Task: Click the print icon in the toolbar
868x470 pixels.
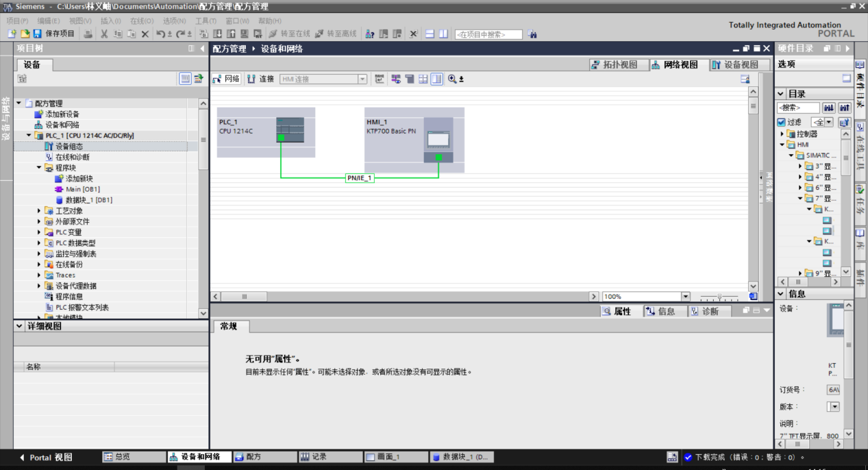Action: (x=88, y=34)
